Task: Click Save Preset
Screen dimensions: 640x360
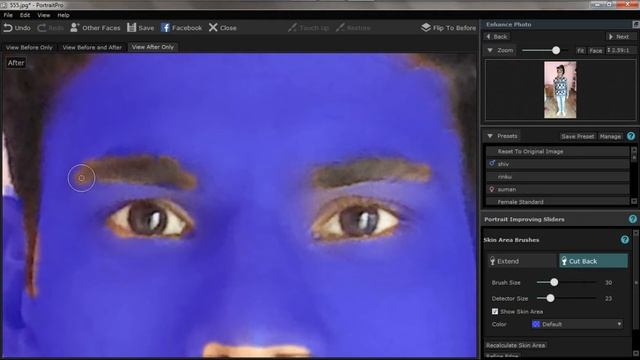Action: [578, 136]
